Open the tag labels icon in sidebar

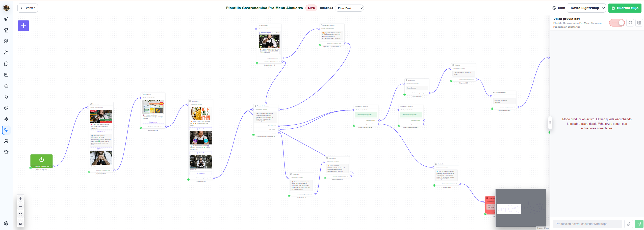pyautogui.click(x=6, y=108)
